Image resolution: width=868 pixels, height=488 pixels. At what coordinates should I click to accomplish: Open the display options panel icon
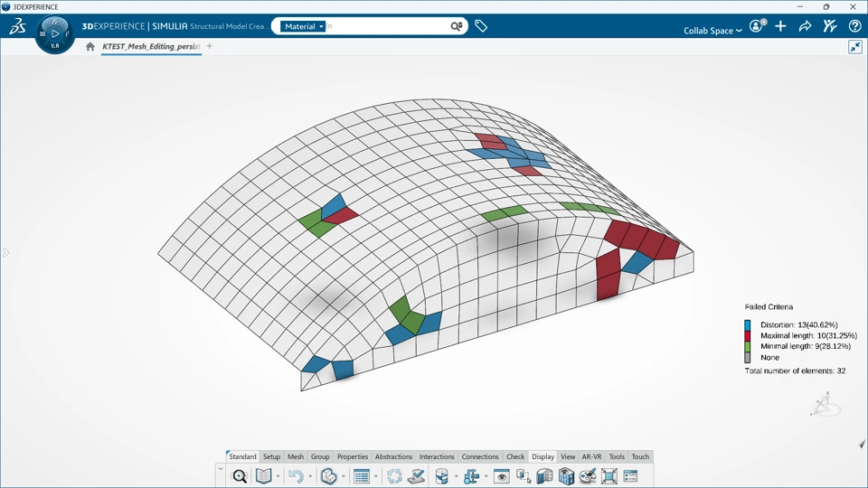point(630,476)
